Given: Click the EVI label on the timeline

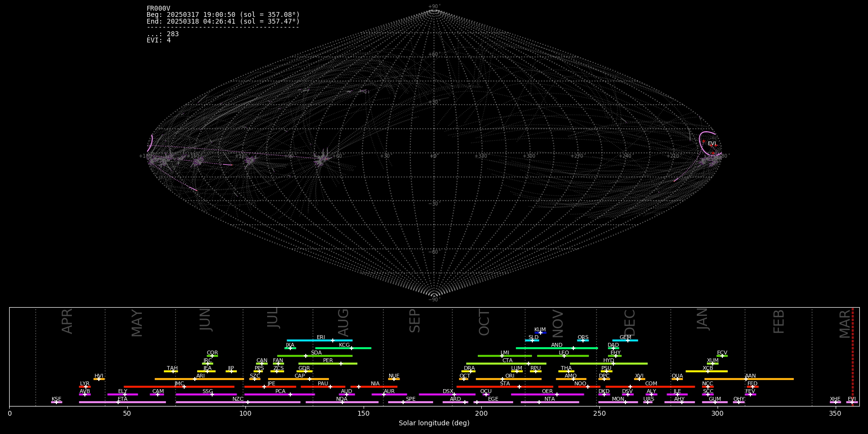Looking at the screenshot, I should click(x=852, y=399).
